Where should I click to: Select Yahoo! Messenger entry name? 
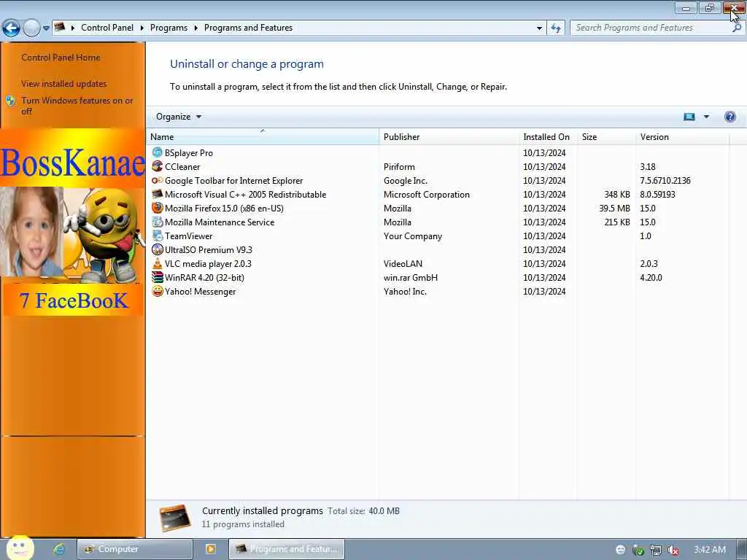[200, 292]
